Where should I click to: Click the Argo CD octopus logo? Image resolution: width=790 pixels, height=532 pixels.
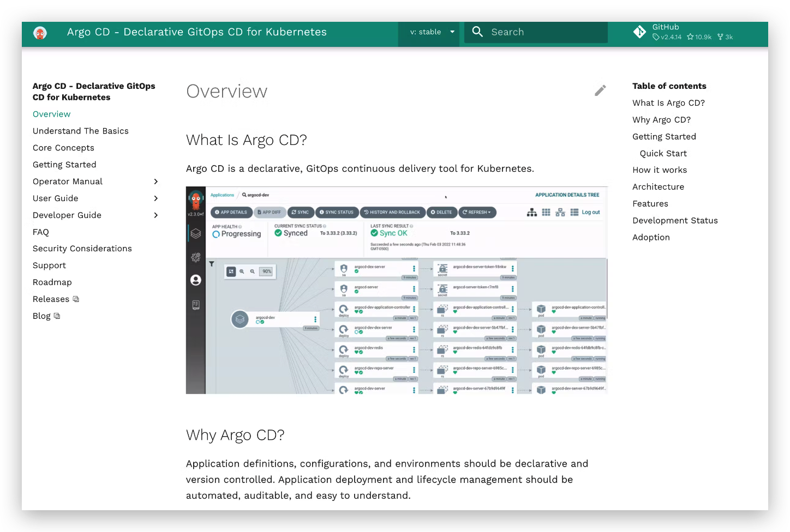click(x=40, y=33)
